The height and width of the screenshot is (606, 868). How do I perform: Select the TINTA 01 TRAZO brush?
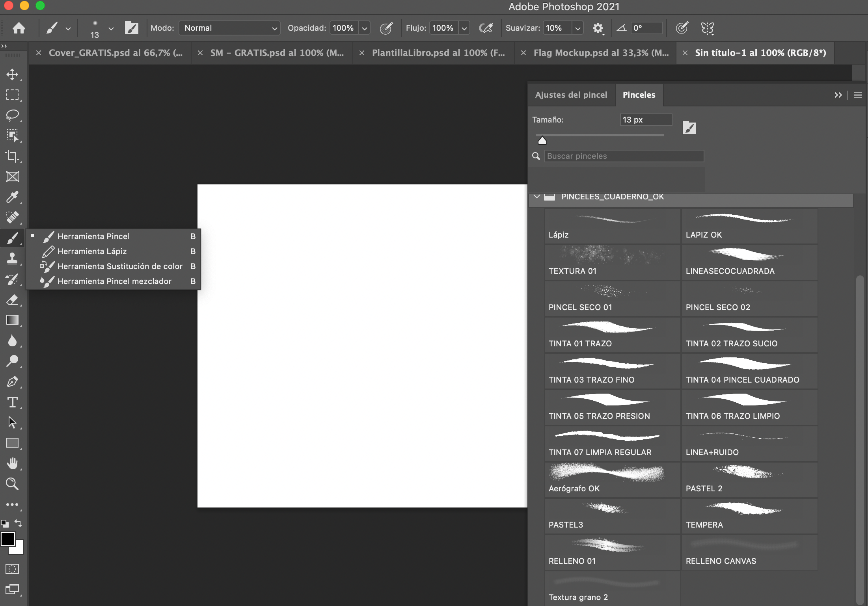click(x=612, y=335)
